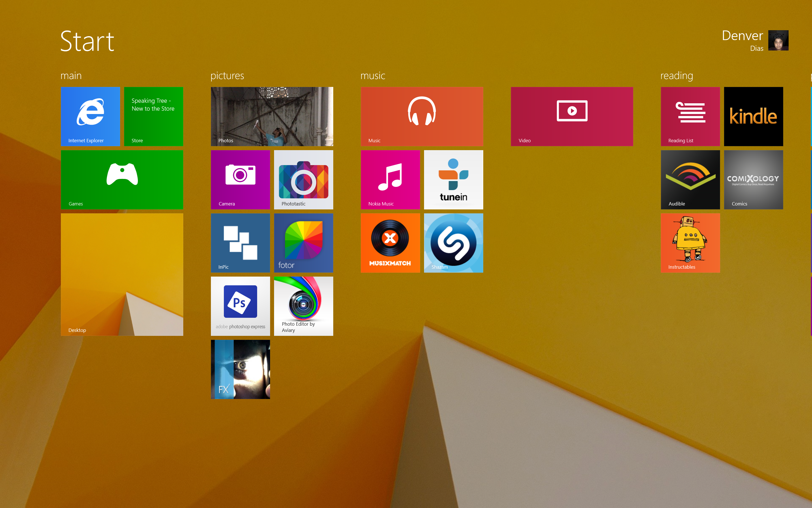Open the Desktop tile
This screenshot has height=508, width=812.
click(122, 275)
